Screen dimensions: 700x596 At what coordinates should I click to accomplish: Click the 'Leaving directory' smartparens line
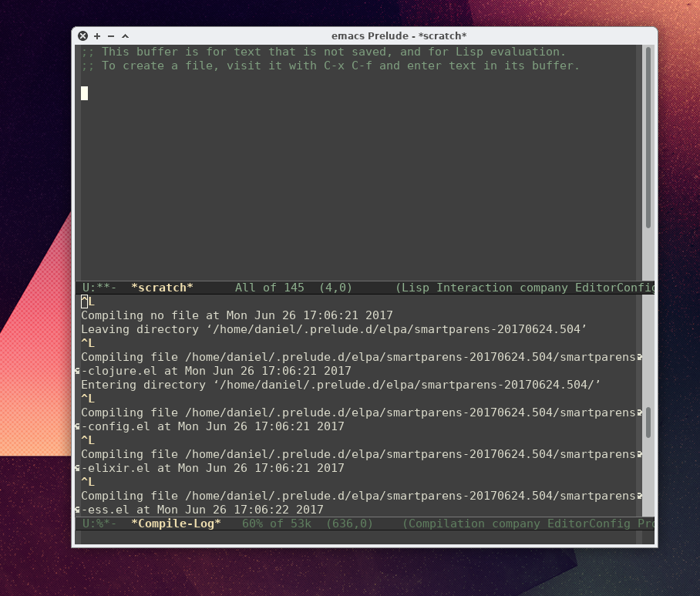334,329
